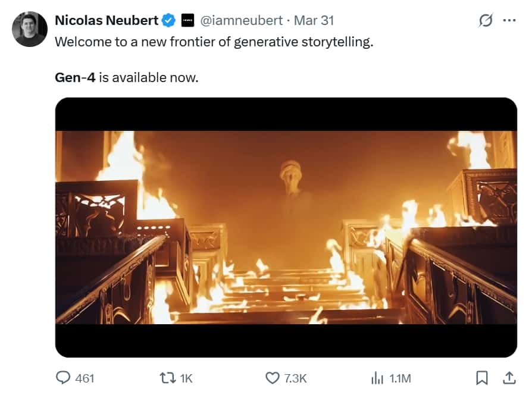The height and width of the screenshot is (395, 532).
Task: Click the Nicolas Neubert display name
Action: (106, 20)
